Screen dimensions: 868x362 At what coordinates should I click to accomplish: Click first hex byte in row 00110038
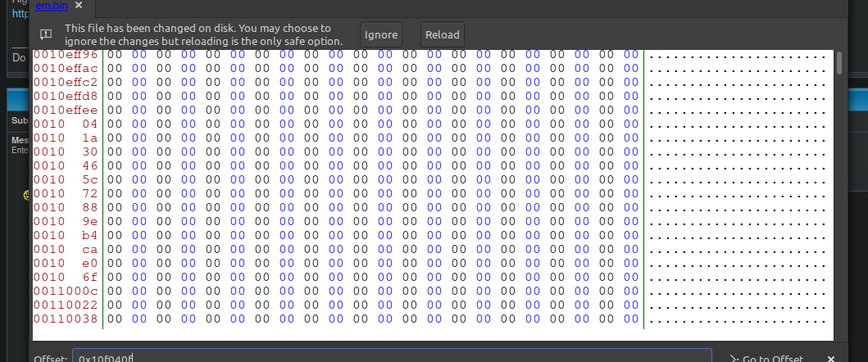[115, 319]
